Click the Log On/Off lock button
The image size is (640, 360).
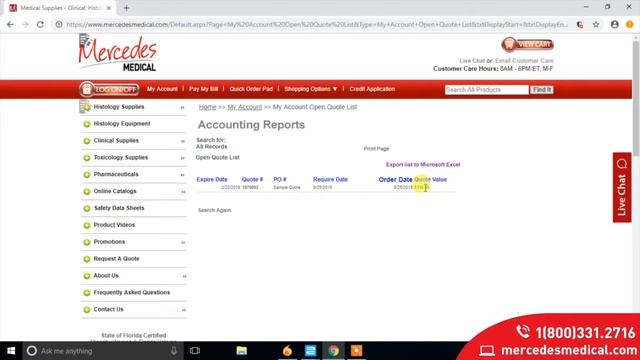tap(109, 89)
